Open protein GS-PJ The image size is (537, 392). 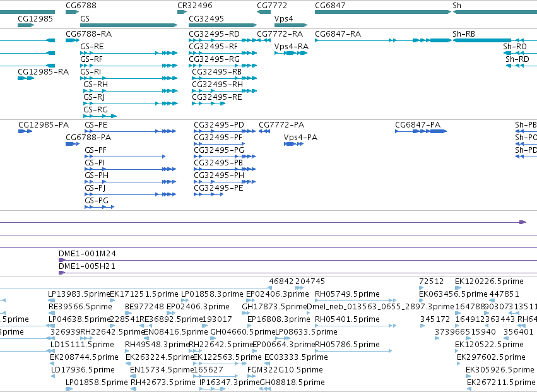[x=95, y=189]
